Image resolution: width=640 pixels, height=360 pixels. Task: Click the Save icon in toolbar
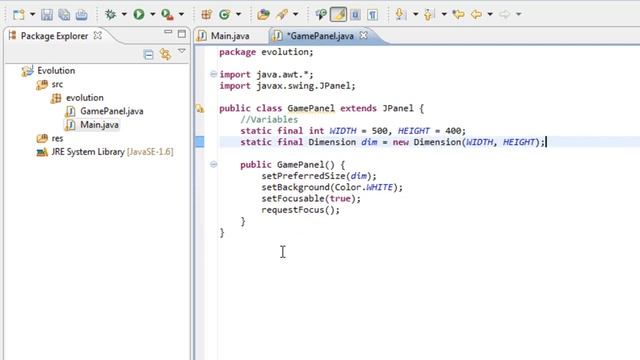pos(47,15)
